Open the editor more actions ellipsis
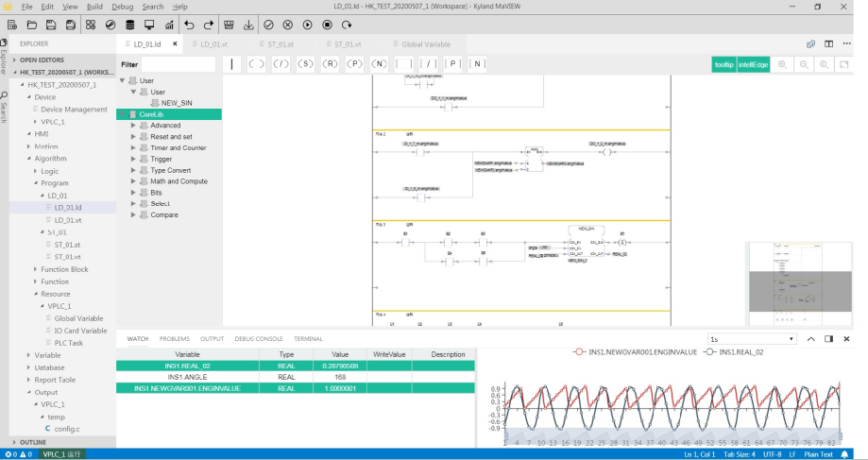This screenshot has width=868, height=460. (847, 43)
